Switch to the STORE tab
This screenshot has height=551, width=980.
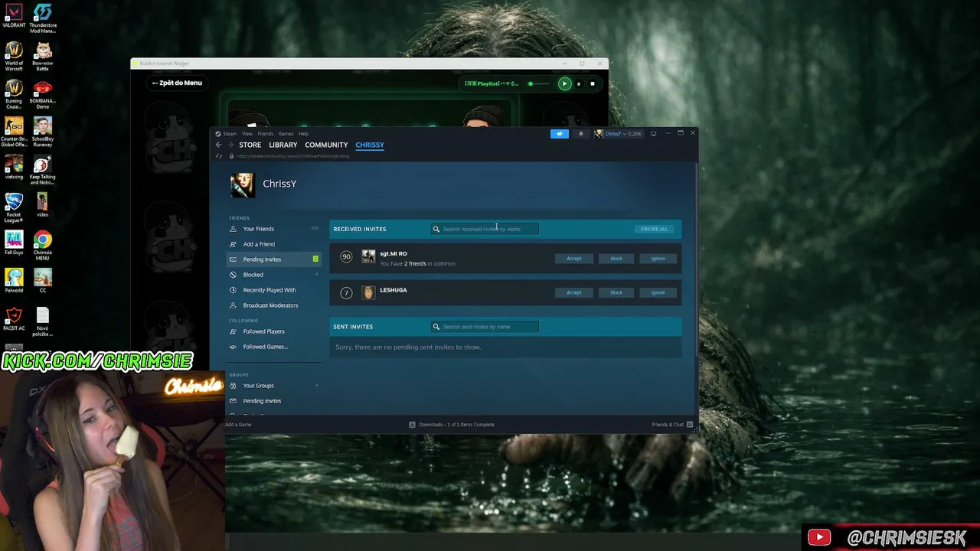tap(250, 145)
